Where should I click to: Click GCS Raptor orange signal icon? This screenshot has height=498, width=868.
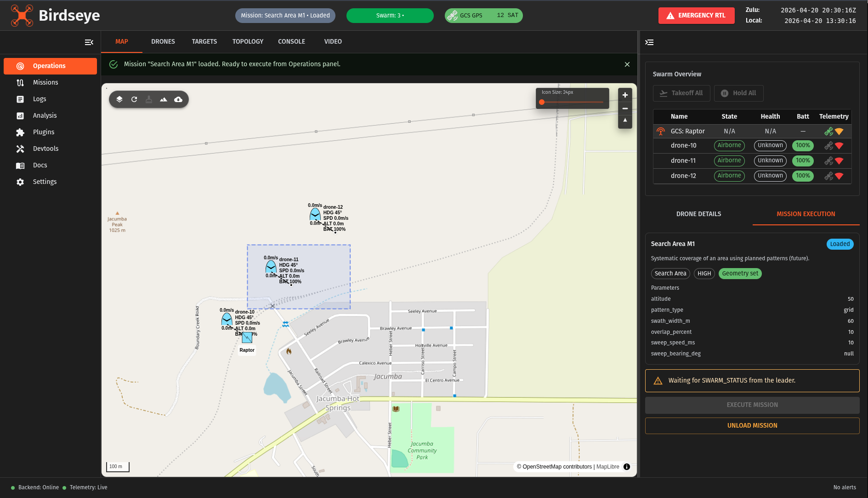coord(839,132)
